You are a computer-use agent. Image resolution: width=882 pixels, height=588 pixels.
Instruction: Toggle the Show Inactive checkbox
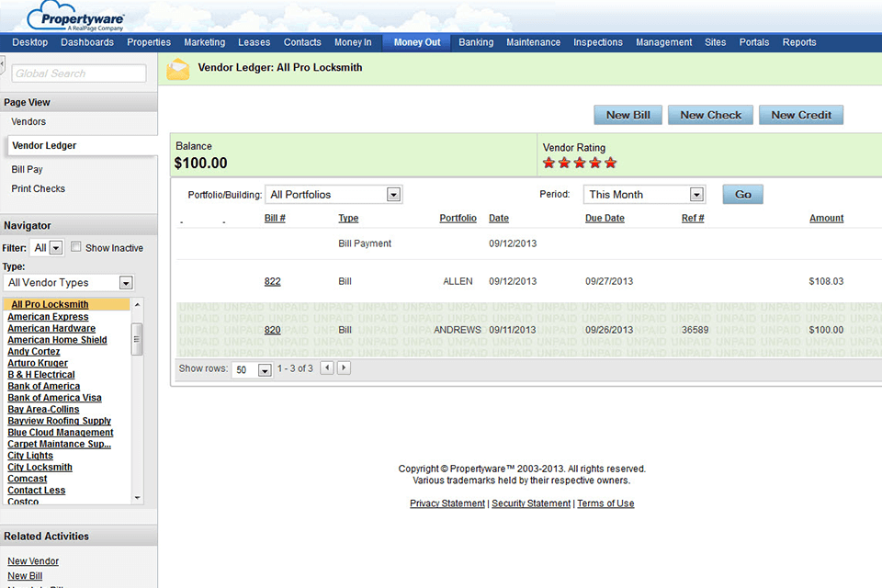pos(76,246)
